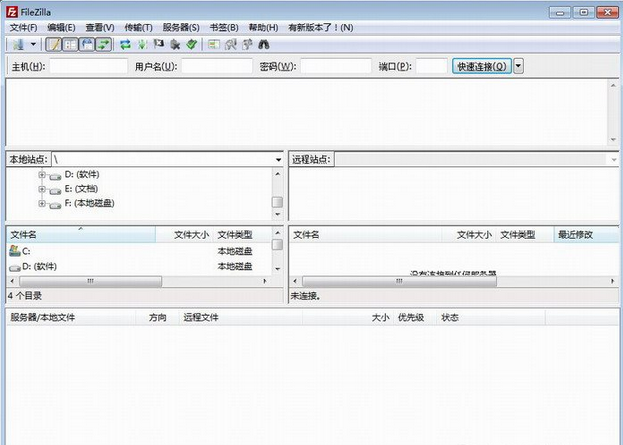
Task: Sort local files by 文件大小 column
Action: pyautogui.click(x=184, y=235)
